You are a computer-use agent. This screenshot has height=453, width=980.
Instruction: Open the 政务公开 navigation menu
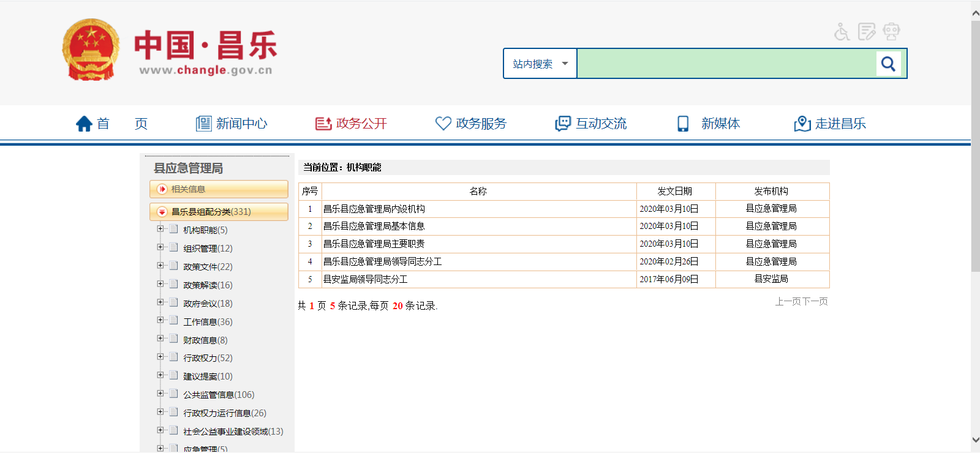tap(352, 124)
